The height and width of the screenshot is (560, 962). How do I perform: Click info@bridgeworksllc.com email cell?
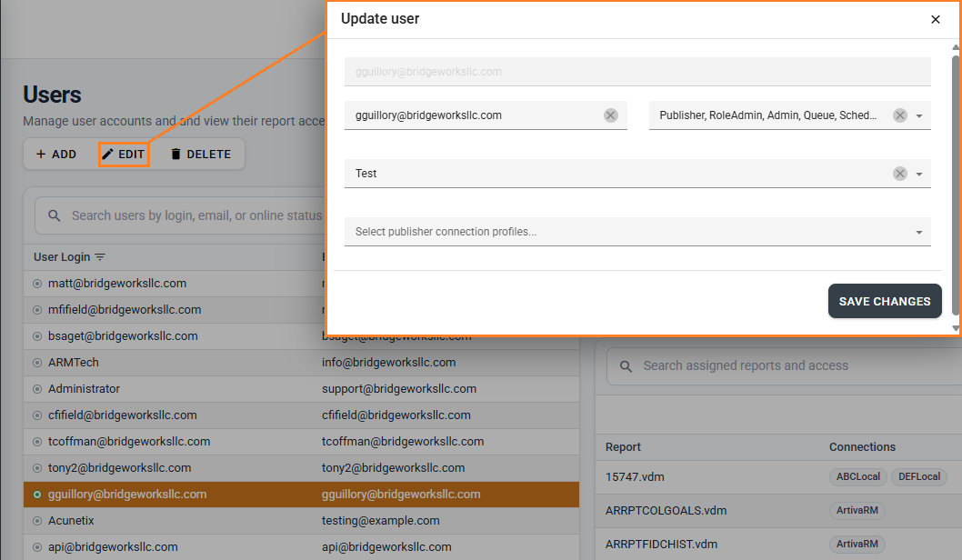click(x=389, y=363)
